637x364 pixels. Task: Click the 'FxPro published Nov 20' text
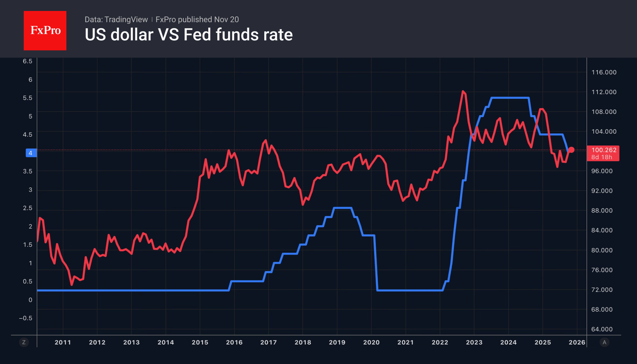coord(197,19)
